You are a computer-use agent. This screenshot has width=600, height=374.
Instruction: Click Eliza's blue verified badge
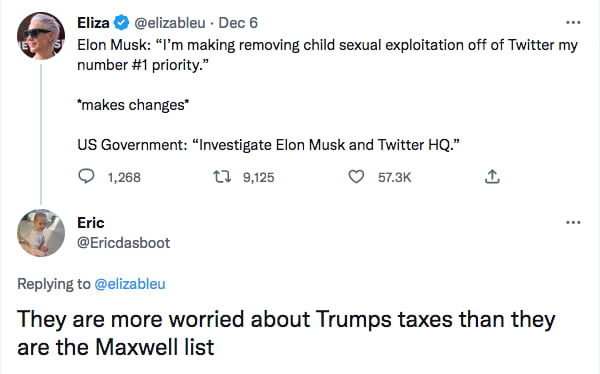click(122, 23)
